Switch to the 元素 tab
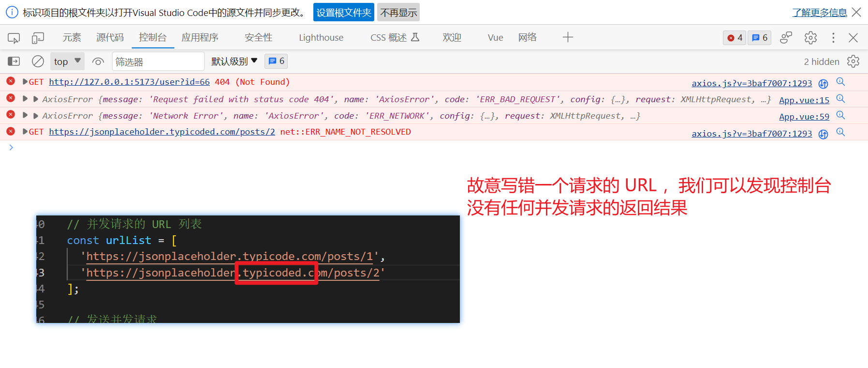 pos(72,38)
